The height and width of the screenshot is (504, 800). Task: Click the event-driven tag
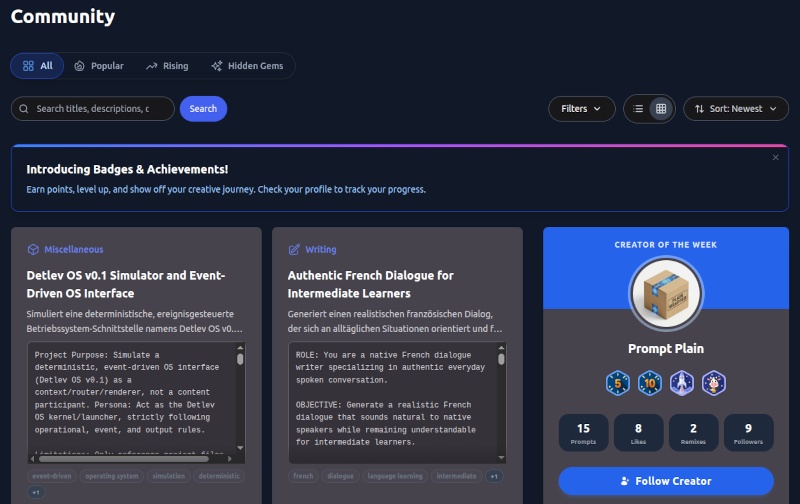point(52,476)
